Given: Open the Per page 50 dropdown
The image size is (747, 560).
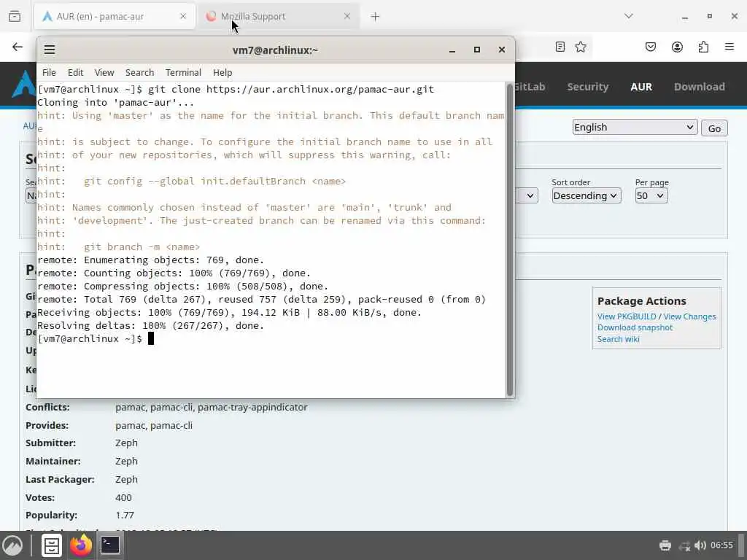Looking at the screenshot, I should (x=651, y=195).
